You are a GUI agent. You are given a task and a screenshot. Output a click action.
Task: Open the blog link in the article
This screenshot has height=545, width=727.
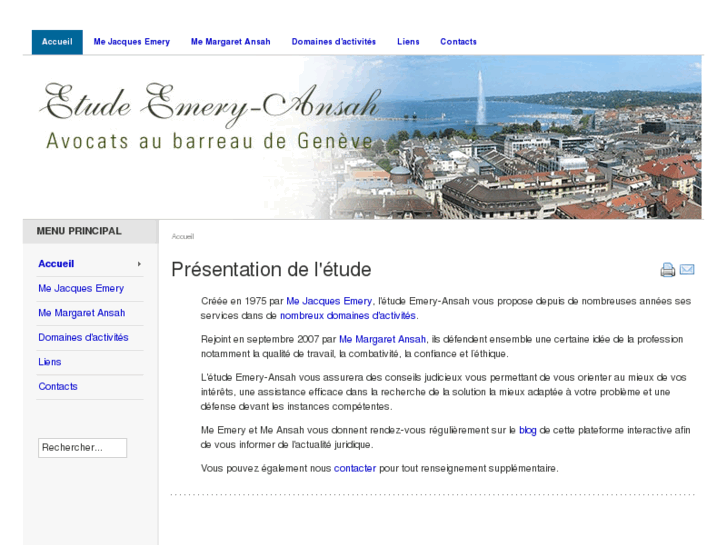tap(528, 430)
